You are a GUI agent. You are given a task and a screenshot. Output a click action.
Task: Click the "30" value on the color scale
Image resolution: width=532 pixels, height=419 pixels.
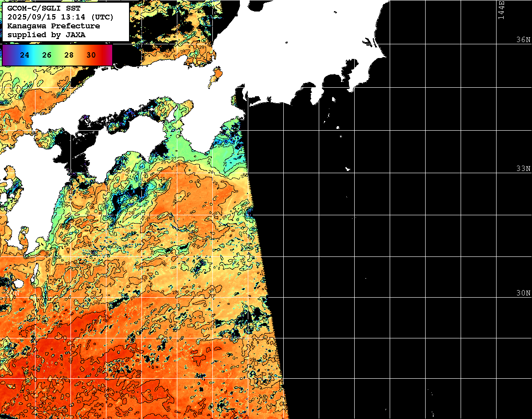(91, 55)
